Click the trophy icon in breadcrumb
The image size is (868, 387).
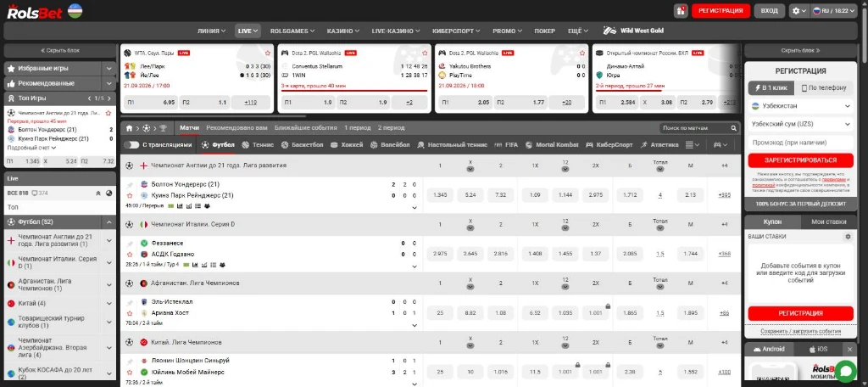coord(163,128)
